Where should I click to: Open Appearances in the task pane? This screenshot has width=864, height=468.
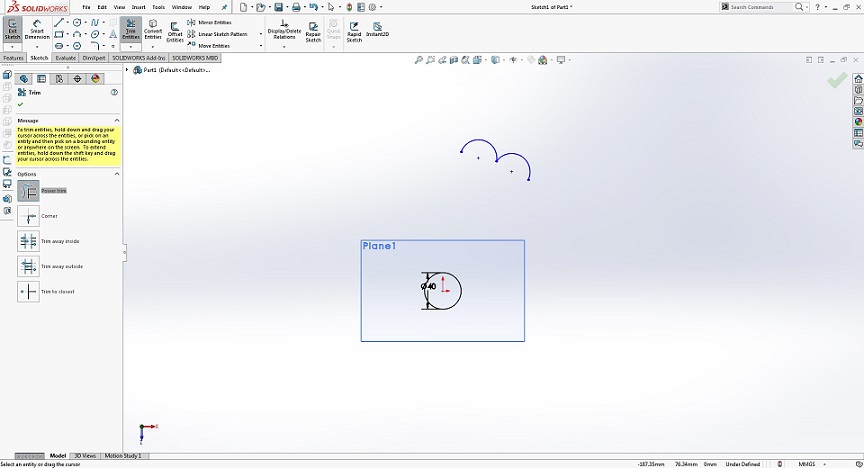point(858,122)
